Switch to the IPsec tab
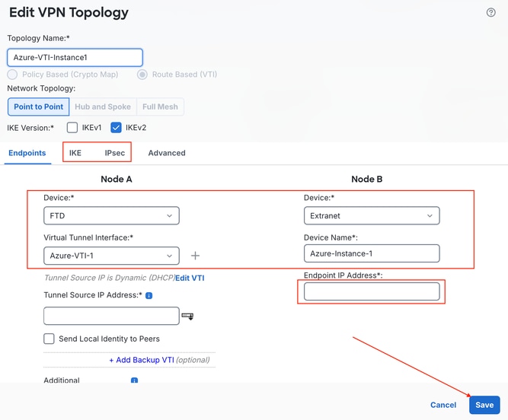Screen dimensions: 508x420 (x=115, y=153)
